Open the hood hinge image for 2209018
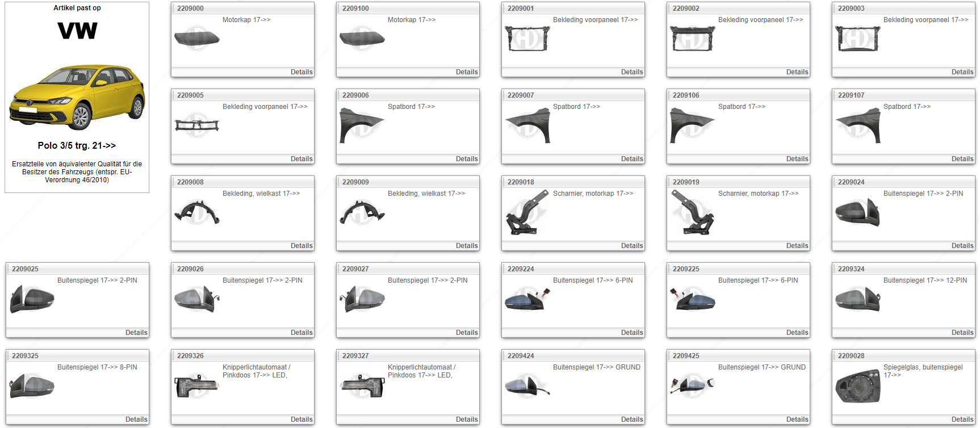Image resolution: width=980 pixels, height=428 pixels. click(x=527, y=212)
